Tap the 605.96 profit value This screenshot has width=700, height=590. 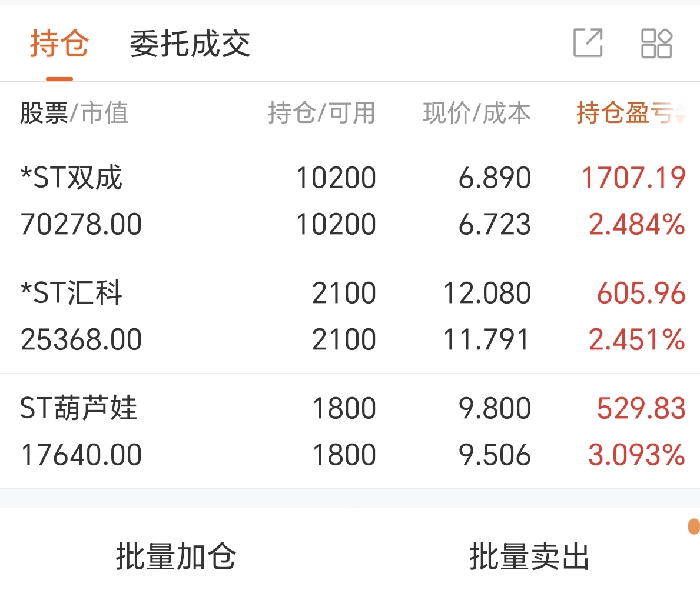[641, 293]
